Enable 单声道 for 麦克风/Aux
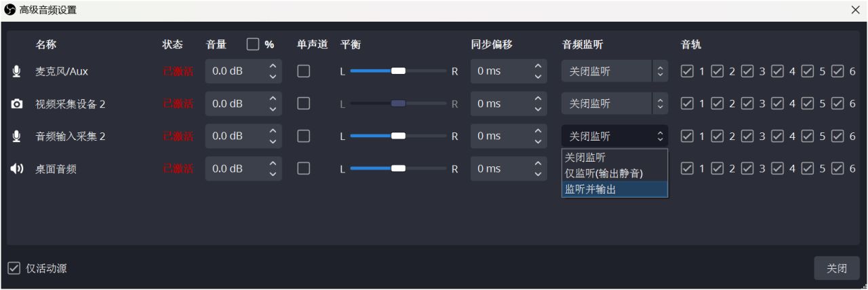Image resolution: width=868 pixels, height=290 pixels. pos(304,71)
